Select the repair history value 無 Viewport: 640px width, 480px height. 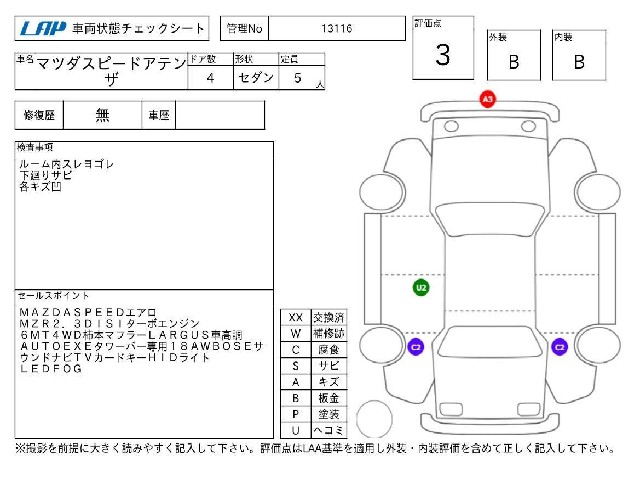pyautogui.click(x=102, y=116)
